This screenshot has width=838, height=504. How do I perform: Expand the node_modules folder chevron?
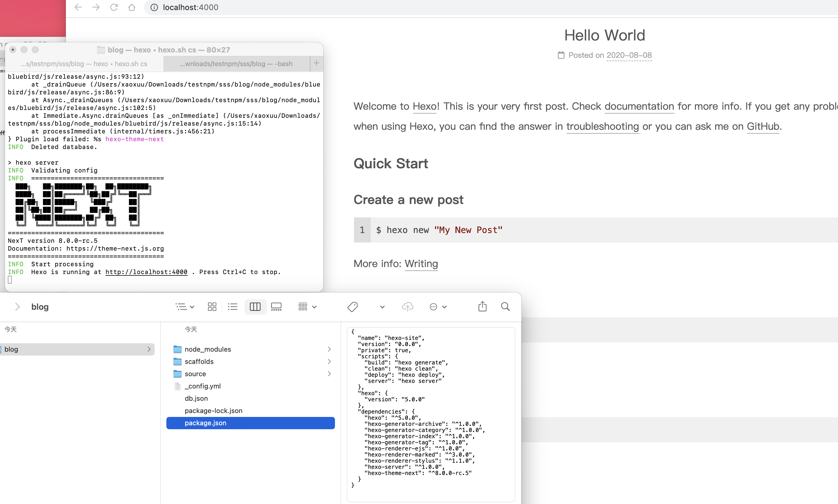[329, 349]
